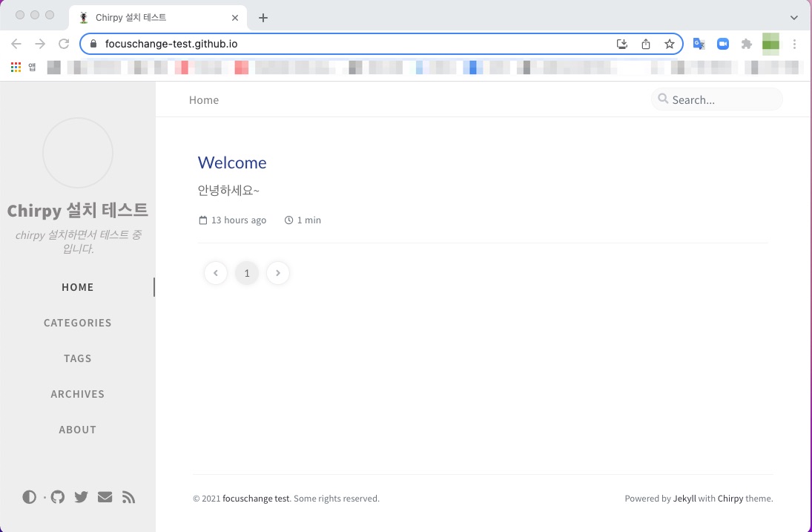
Task: Open the Welcome post title link
Action: [x=232, y=162]
